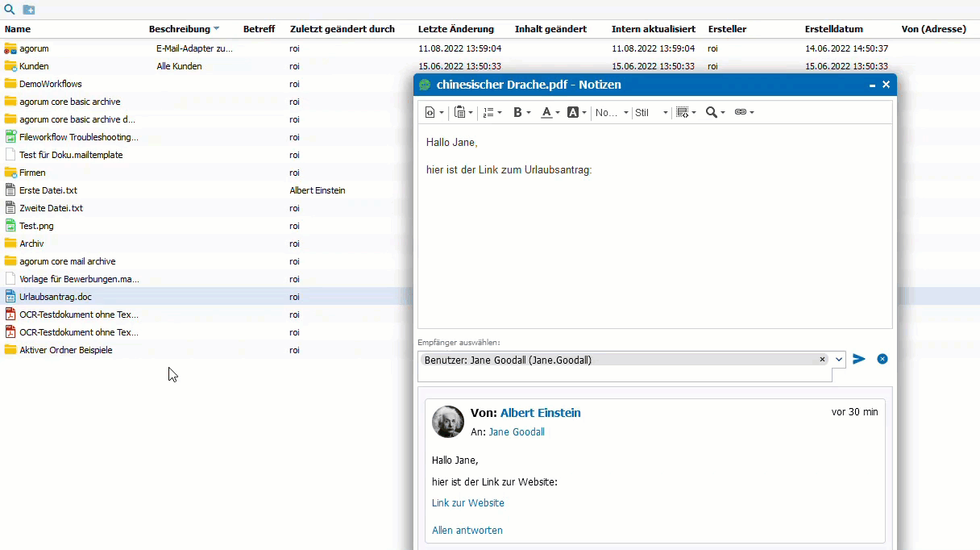Click the 'Inhalt geändert' column header
980x550 pixels.
click(550, 29)
